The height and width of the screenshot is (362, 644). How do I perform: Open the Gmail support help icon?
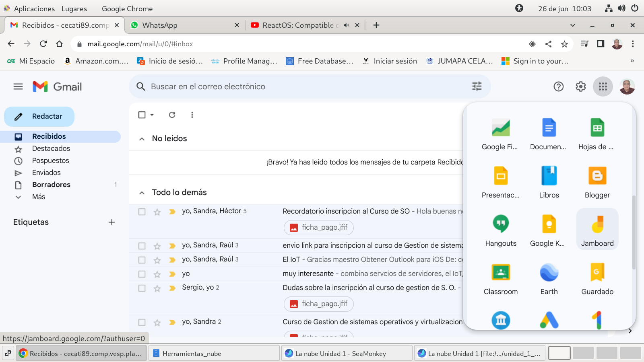pos(559,86)
